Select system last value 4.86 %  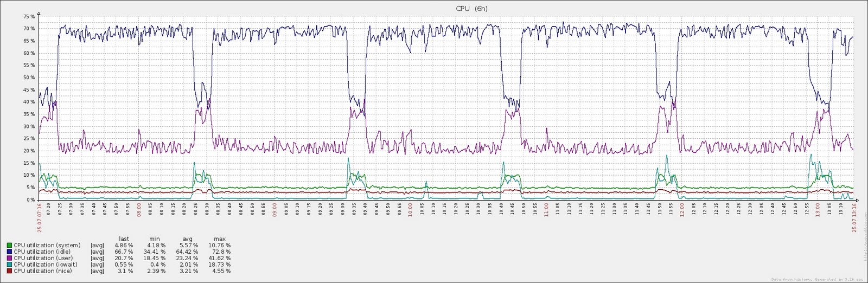[x=124, y=246]
